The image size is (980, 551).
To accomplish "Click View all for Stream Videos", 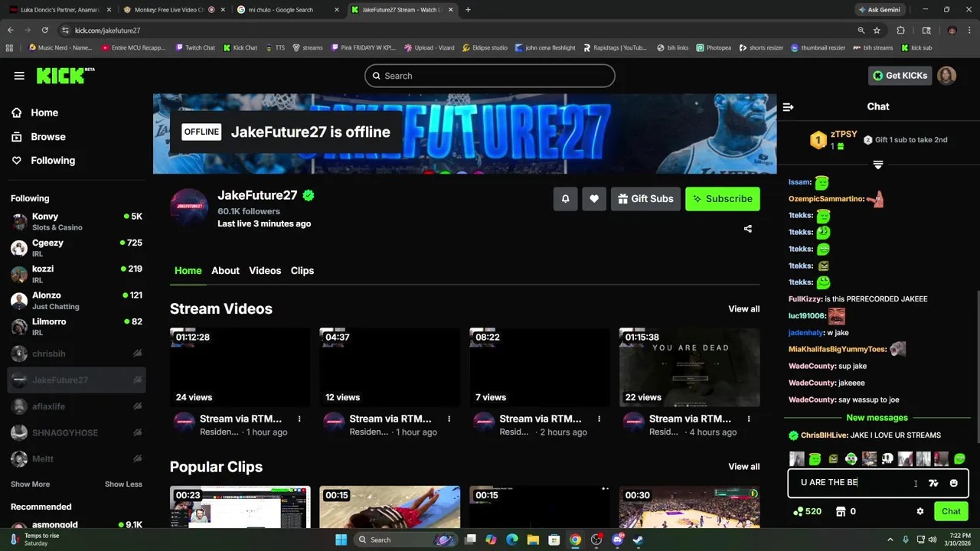I will (744, 309).
